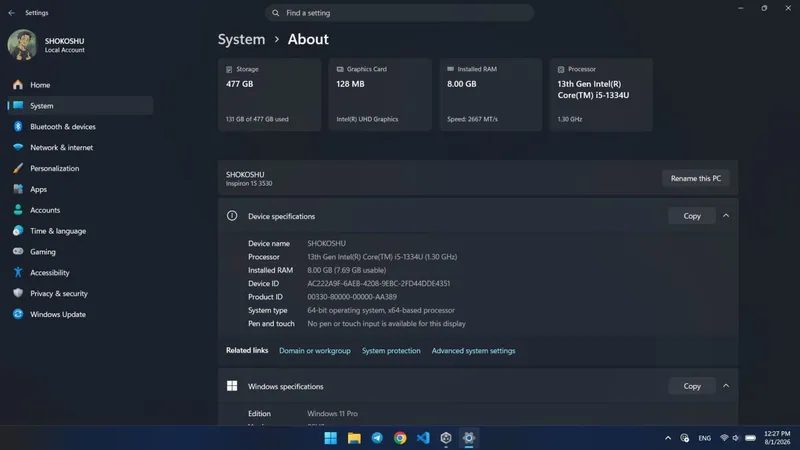Click the Accounts person icon

[18, 210]
